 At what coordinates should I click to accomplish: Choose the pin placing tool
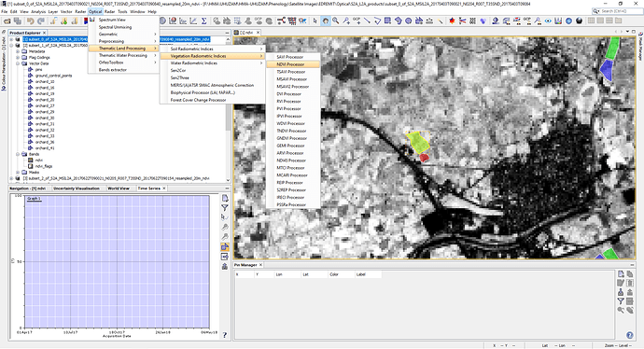346,21
